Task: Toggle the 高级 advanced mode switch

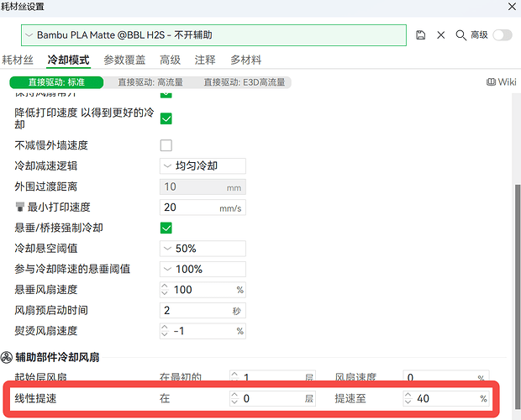Action: [x=503, y=35]
